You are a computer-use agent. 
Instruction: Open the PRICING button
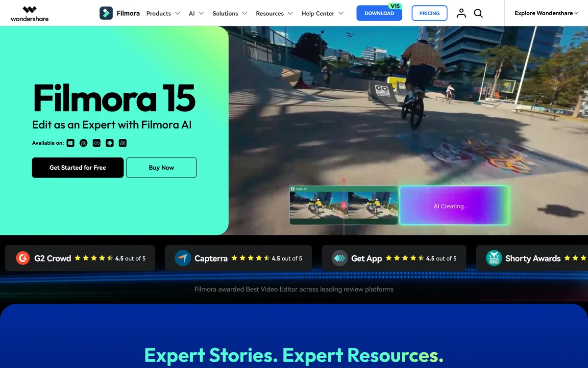429,13
